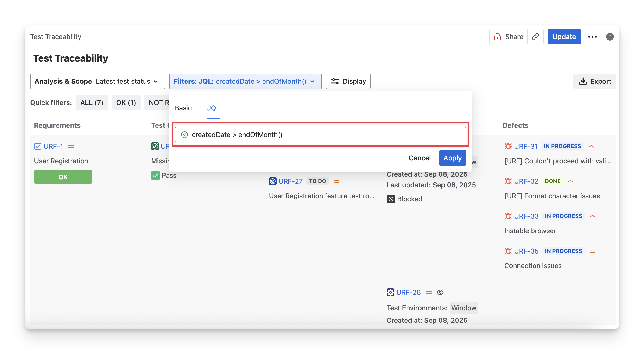Switch to the Basic filter tab
The image size is (644, 354).
click(183, 108)
